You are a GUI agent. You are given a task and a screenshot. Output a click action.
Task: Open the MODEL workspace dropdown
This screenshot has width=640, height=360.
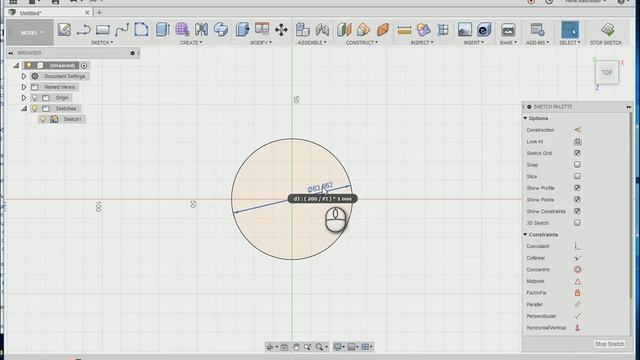(x=30, y=32)
